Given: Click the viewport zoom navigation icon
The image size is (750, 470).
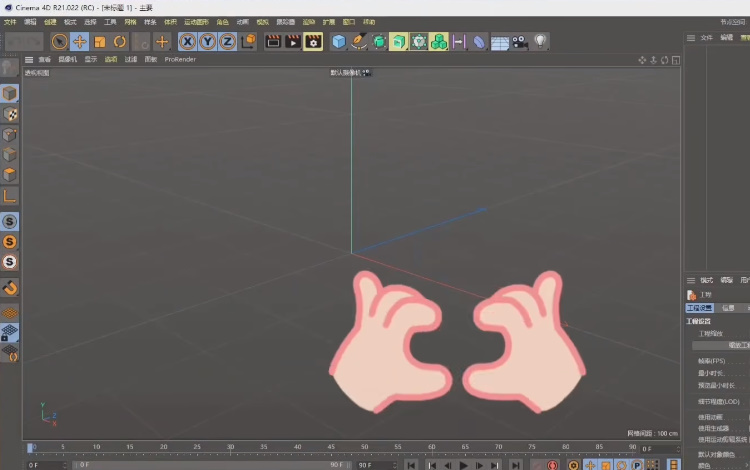Looking at the screenshot, I should (653, 60).
